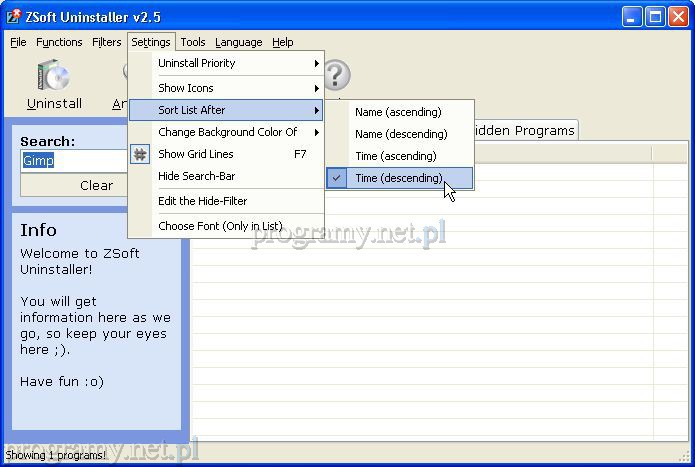The height and width of the screenshot is (467, 695).
Task: Maximize the ZSoft Uninstaller window
Action: pyautogui.click(x=654, y=17)
